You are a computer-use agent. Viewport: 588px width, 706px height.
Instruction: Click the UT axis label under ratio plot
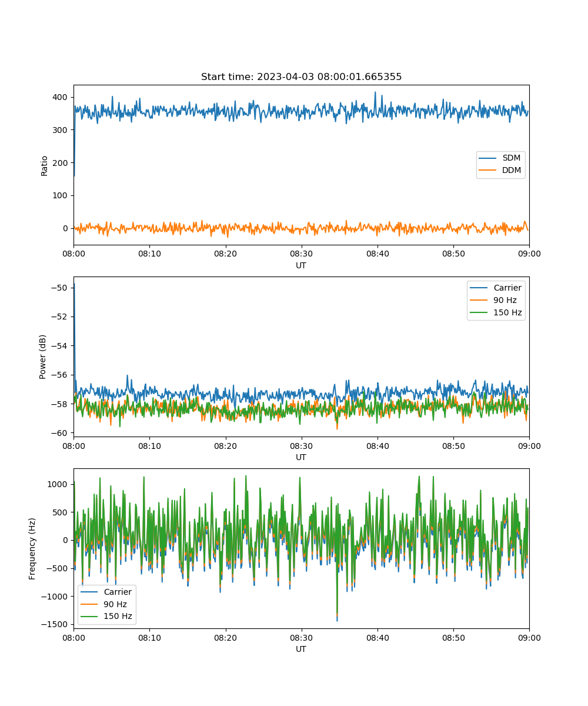(x=301, y=265)
